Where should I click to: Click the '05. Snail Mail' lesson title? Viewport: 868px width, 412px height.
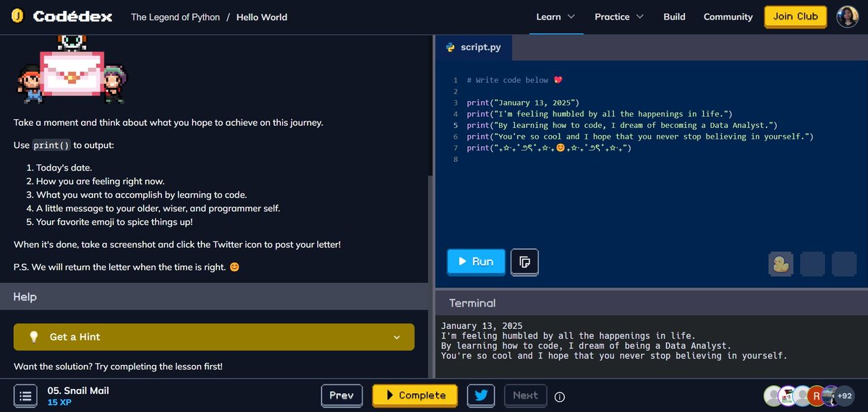coord(78,390)
